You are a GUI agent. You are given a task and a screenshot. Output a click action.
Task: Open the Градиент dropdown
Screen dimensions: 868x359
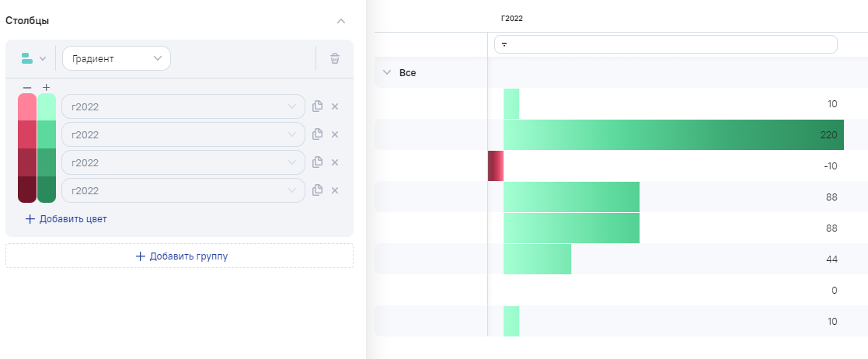click(x=116, y=58)
